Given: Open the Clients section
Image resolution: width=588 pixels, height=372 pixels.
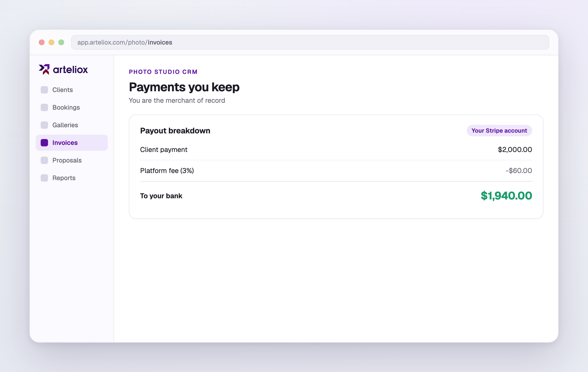Looking at the screenshot, I should click(72, 90).
